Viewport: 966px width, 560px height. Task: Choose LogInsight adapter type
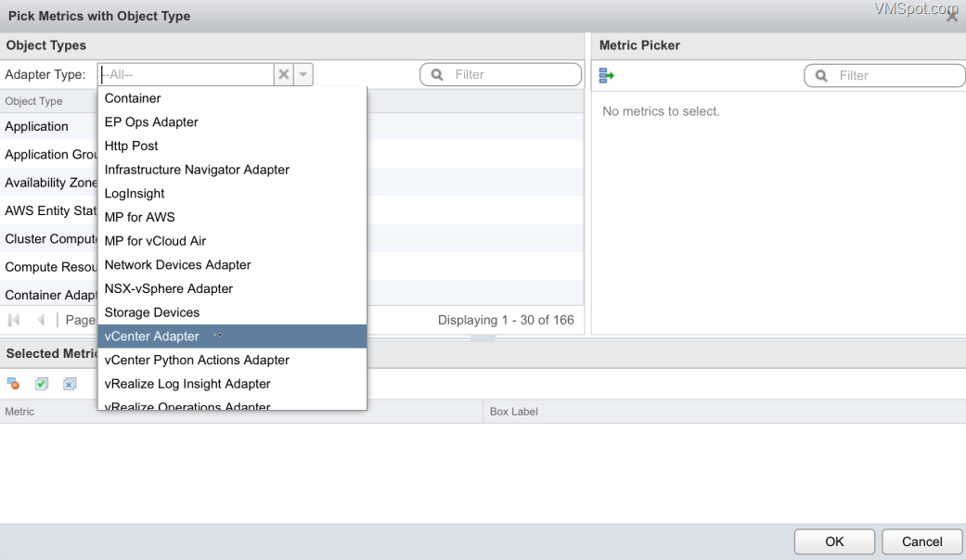click(x=232, y=193)
